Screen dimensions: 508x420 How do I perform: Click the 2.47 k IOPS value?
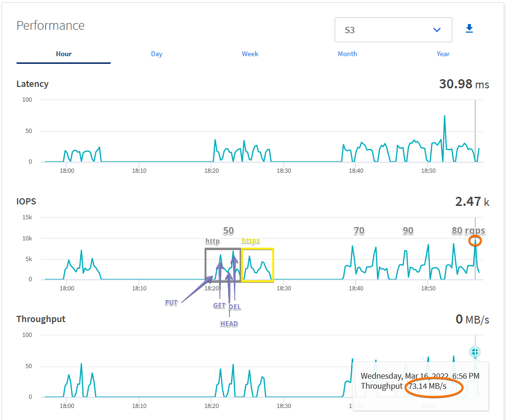click(472, 202)
